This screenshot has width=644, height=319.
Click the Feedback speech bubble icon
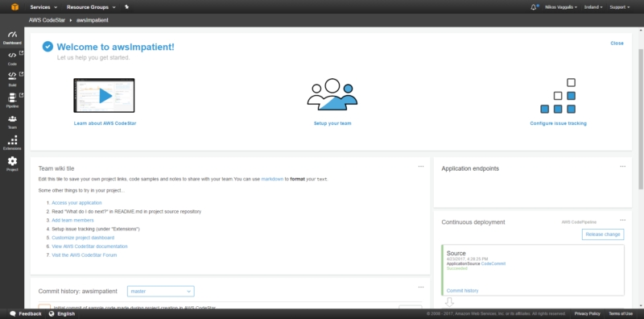click(13, 313)
